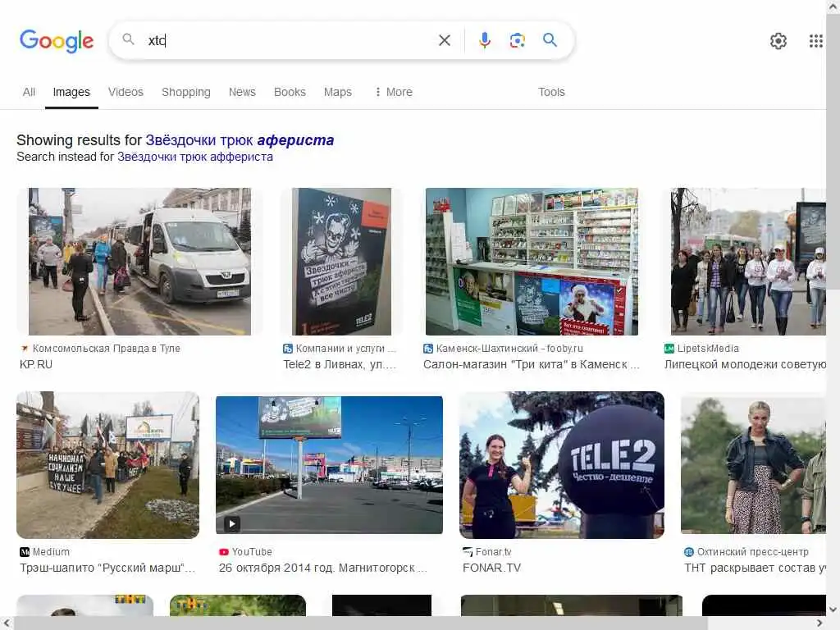This screenshot has width=840, height=630.
Task: Open the Books tab
Action: [x=290, y=92]
